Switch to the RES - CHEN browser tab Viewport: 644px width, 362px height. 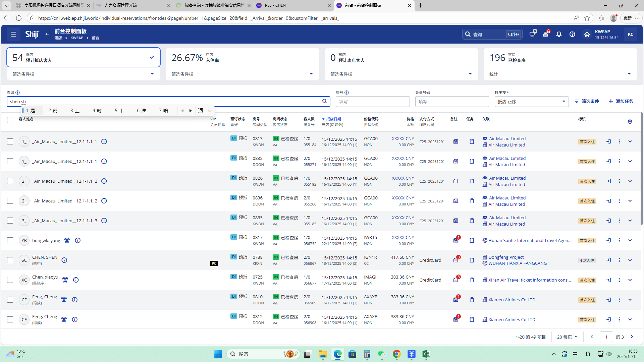[292, 5]
